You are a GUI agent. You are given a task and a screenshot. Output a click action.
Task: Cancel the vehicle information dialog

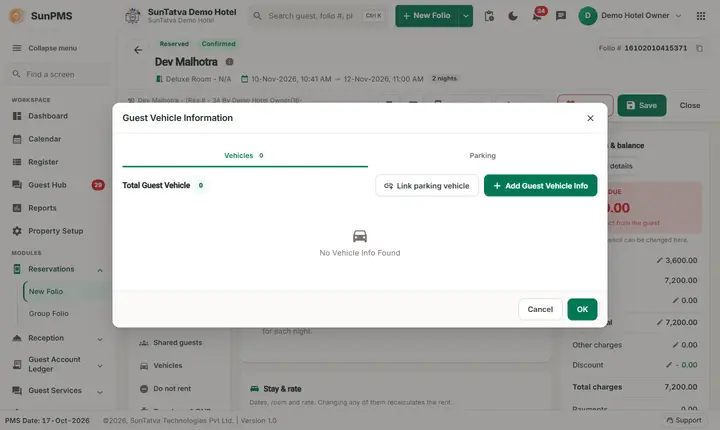point(540,309)
